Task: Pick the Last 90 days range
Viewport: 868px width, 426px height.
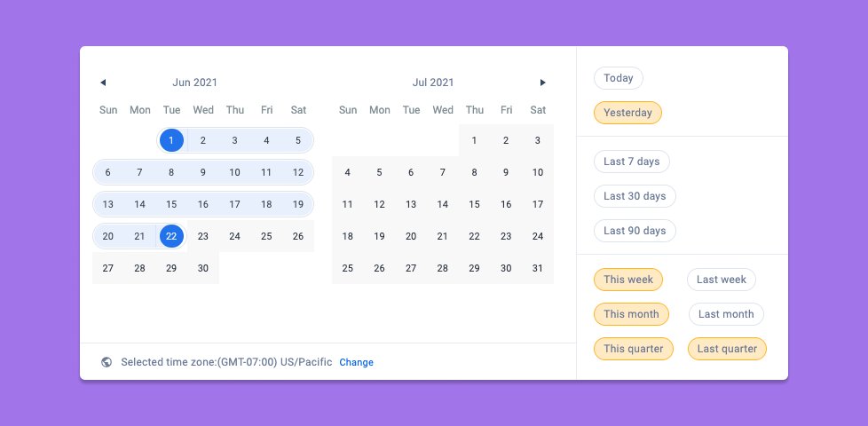Action: 635,231
